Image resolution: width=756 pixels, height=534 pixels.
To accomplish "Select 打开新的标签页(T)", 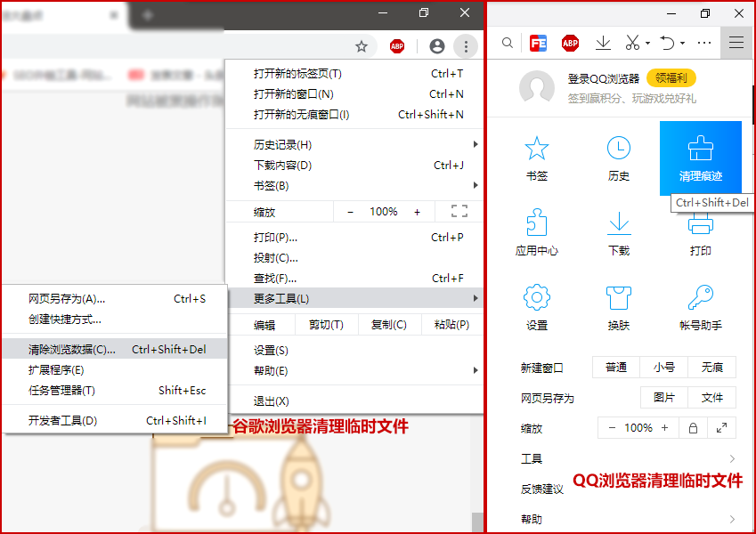I will point(354,74).
